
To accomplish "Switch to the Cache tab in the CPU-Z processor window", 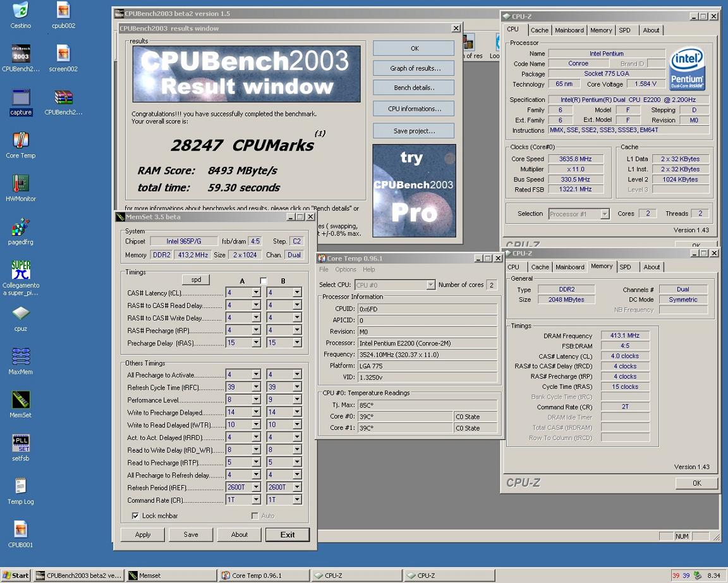I will pyautogui.click(x=540, y=30).
